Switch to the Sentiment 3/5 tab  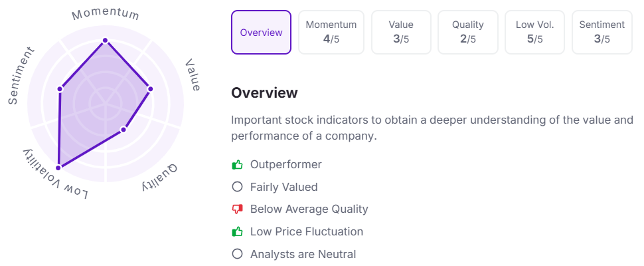602,33
